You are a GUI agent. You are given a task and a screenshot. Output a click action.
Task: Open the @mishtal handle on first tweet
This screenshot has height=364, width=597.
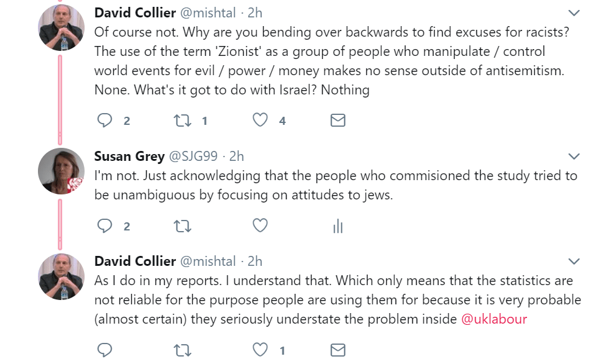tap(208, 13)
